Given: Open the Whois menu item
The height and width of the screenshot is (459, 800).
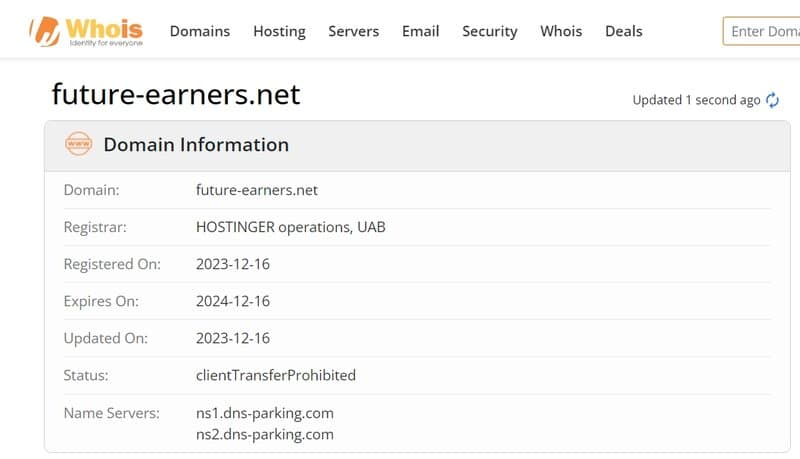Looking at the screenshot, I should [x=561, y=32].
